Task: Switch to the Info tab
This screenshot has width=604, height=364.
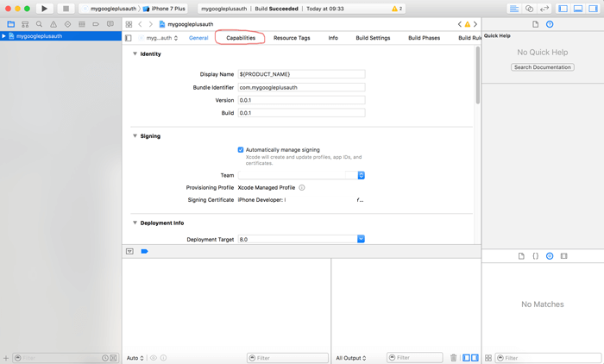Action: pos(333,38)
